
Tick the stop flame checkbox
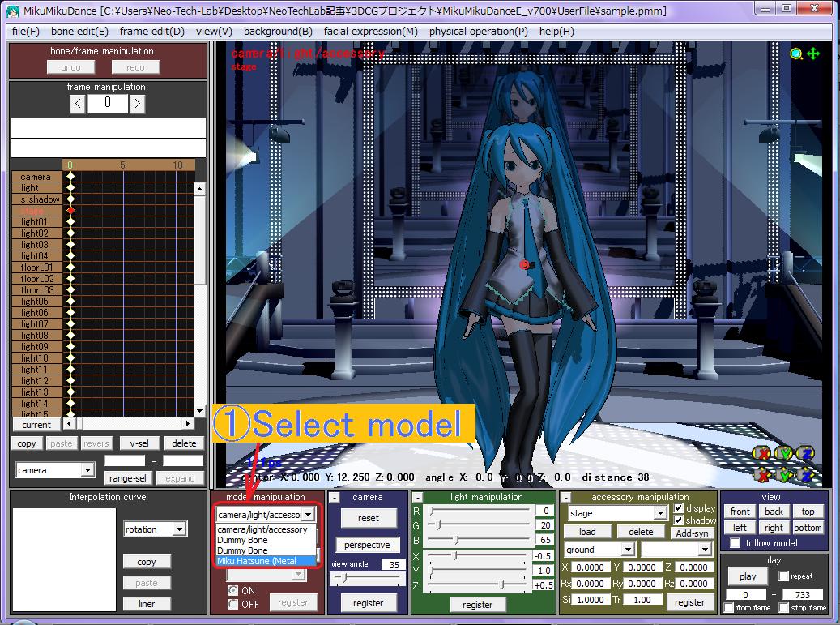point(784,607)
